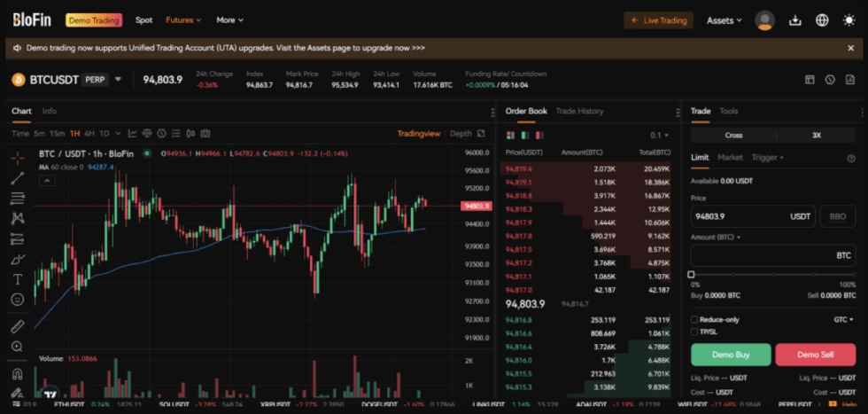Open the GTC time-in-force dropdown
868x414 pixels.
click(x=843, y=320)
